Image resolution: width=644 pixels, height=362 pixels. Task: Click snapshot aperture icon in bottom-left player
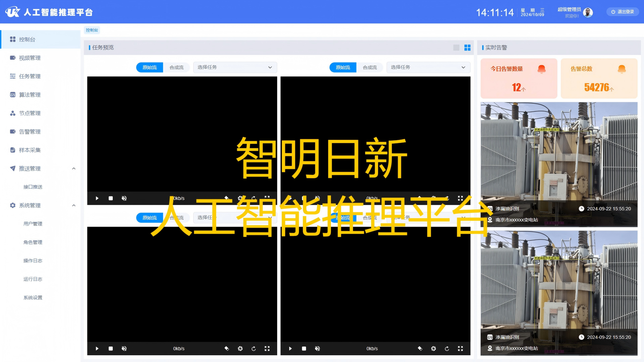point(240,348)
